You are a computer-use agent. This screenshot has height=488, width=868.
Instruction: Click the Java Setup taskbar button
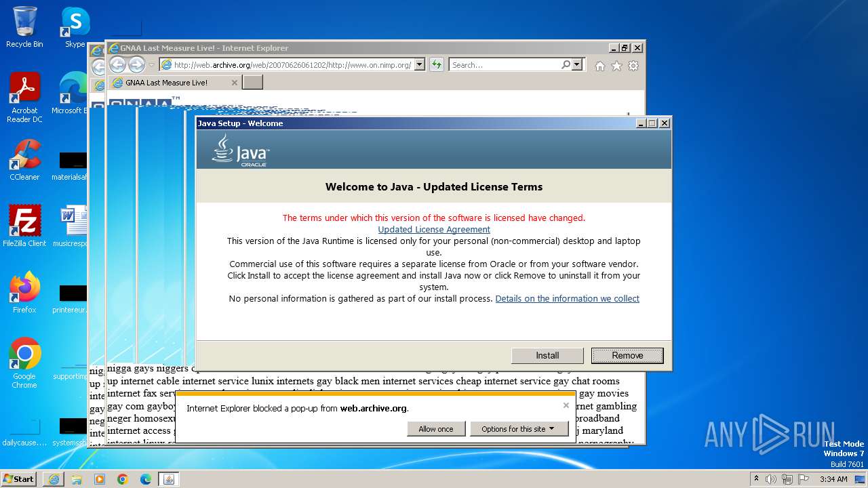click(x=169, y=479)
